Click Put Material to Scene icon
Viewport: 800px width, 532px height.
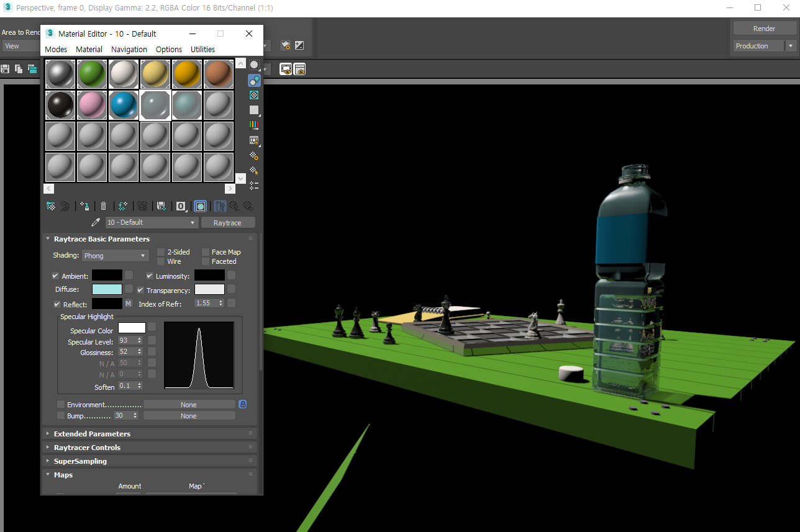click(x=65, y=206)
